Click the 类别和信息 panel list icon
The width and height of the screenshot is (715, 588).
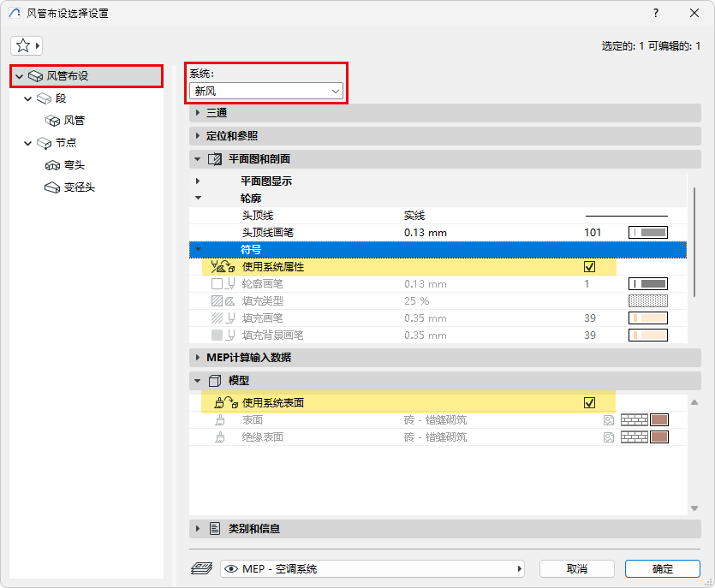pos(215,529)
